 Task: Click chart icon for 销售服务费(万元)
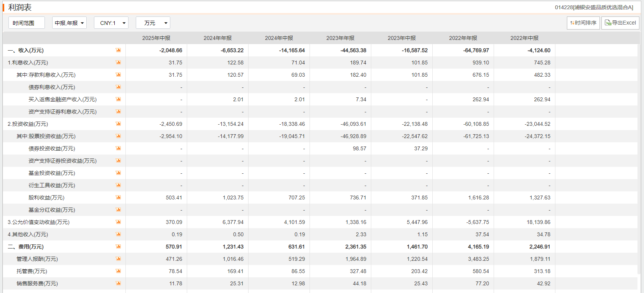pyautogui.click(x=119, y=283)
